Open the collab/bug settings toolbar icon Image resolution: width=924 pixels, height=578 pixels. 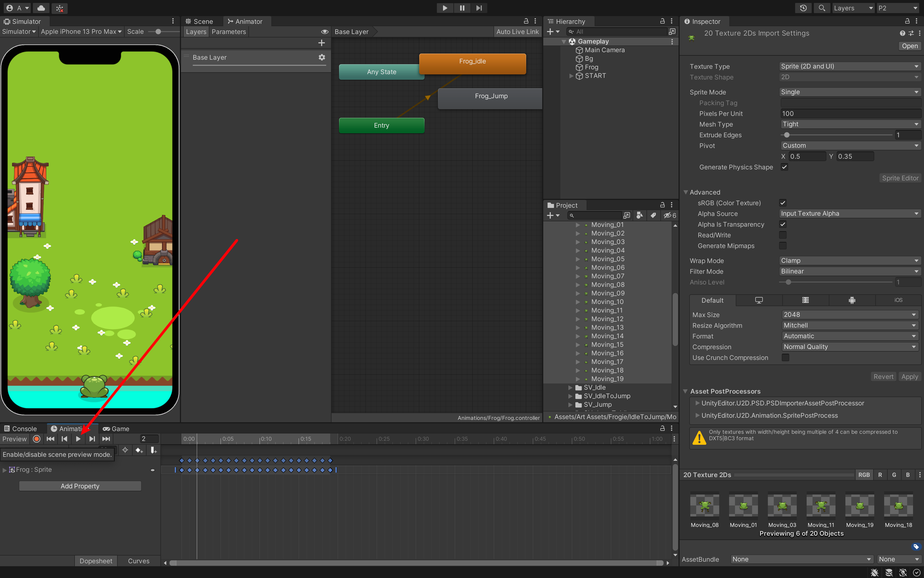point(60,8)
